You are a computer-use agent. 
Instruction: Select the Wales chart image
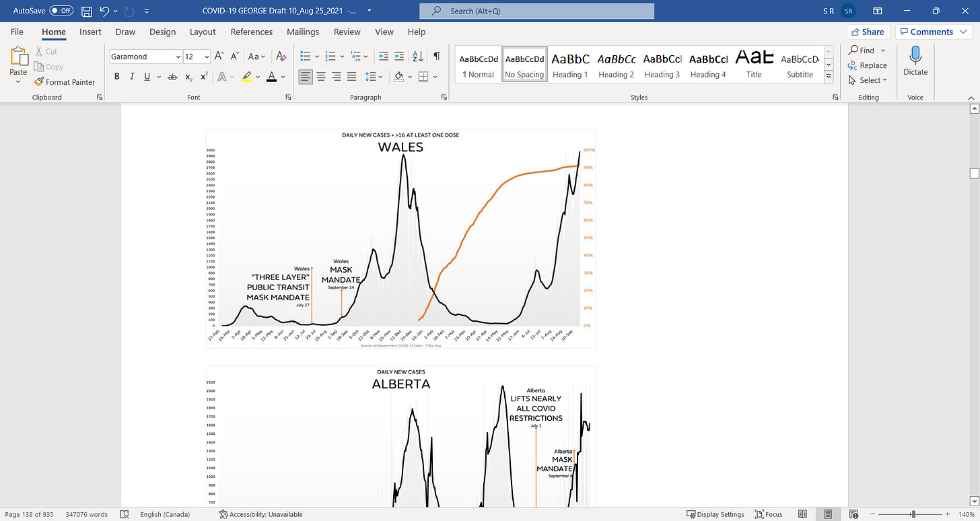point(400,238)
